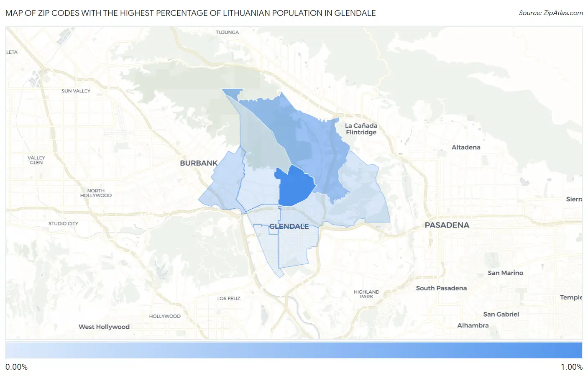Click the LOS FELIZ label

[229, 298]
